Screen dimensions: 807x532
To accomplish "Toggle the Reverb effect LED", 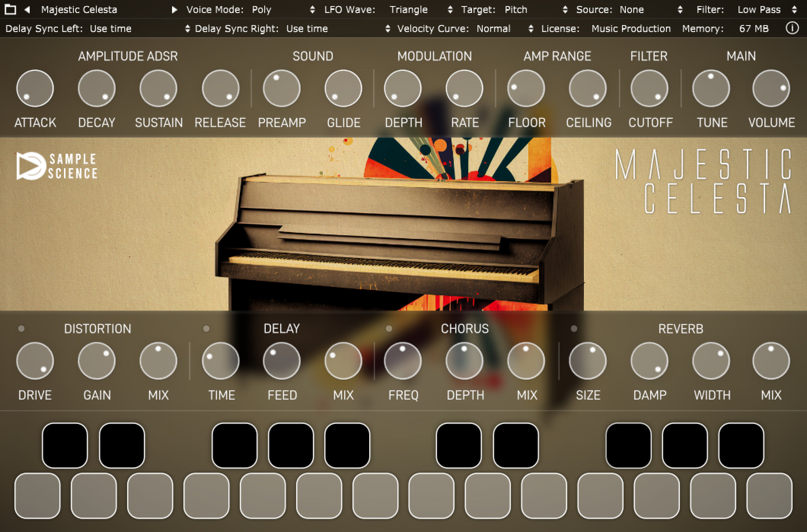I will (573, 328).
